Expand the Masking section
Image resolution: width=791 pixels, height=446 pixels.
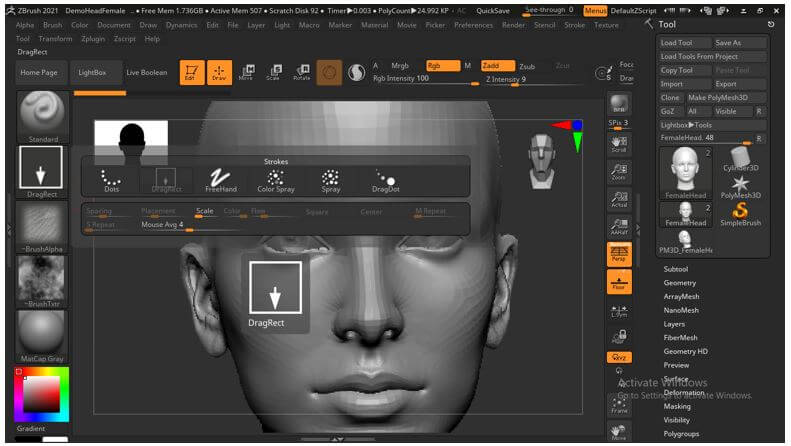(x=677, y=406)
